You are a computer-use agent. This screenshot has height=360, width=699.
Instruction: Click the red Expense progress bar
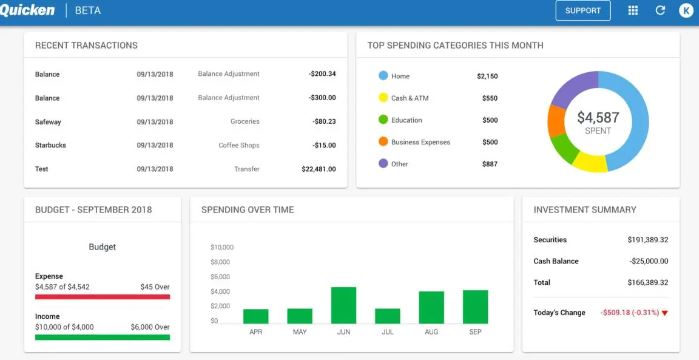(103, 297)
